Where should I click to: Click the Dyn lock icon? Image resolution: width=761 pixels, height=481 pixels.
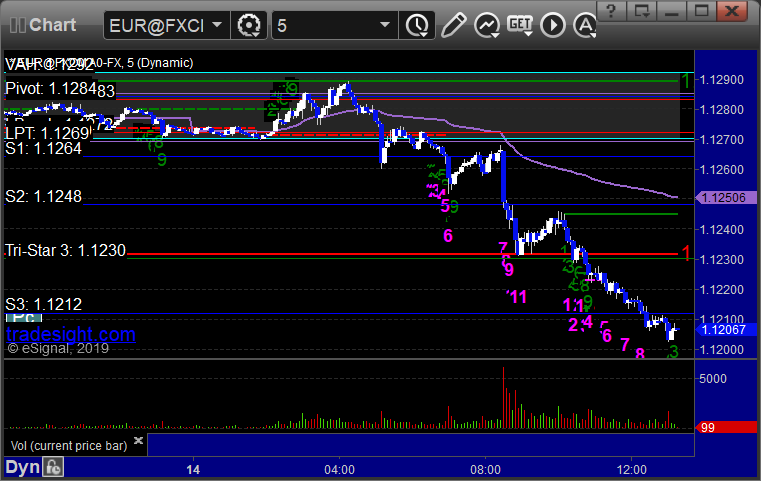[53, 467]
